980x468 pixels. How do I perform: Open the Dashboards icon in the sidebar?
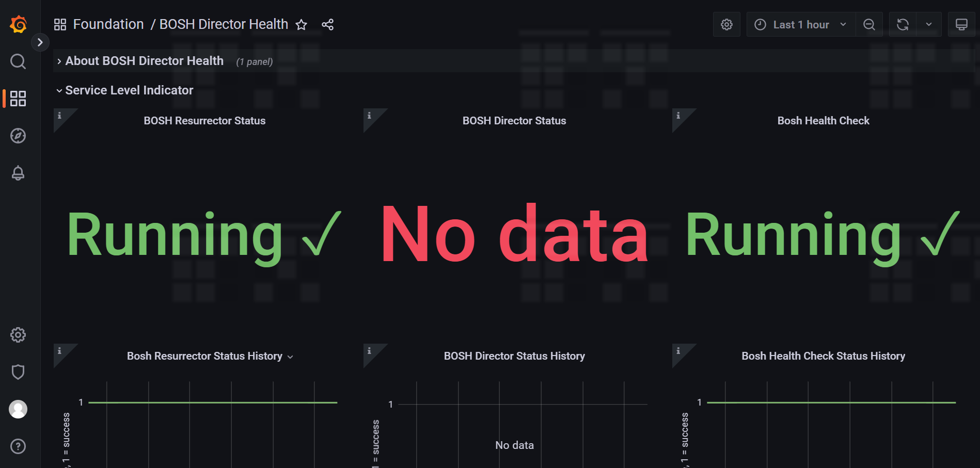[x=18, y=99]
